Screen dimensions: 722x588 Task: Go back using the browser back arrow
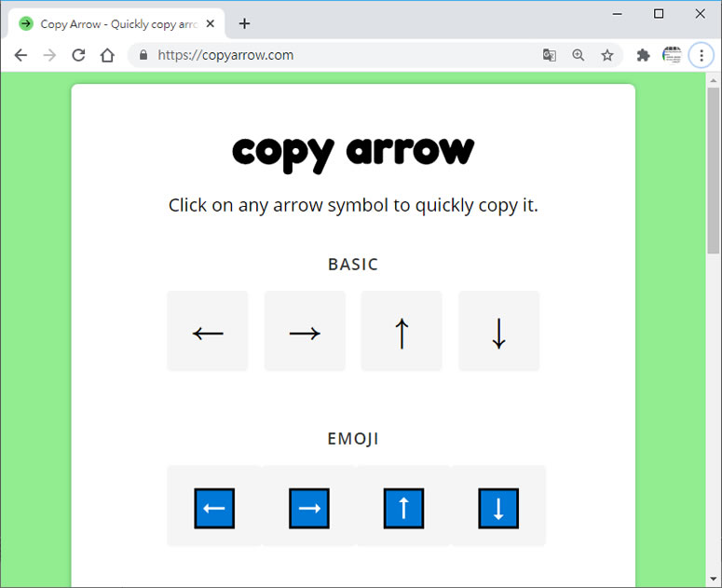[x=20, y=55]
